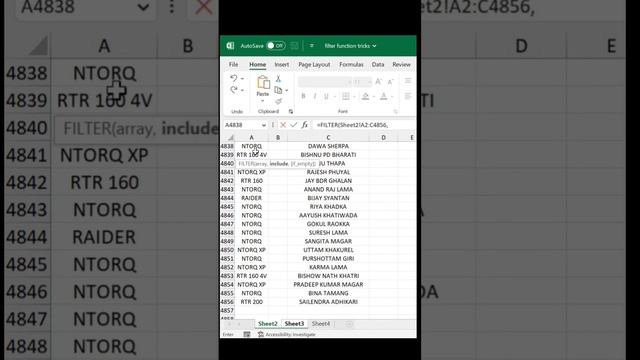The width and height of the screenshot is (640, 360).
Task: Open the Customize Quick Access Toolbar menu
Action: (311, 46)
